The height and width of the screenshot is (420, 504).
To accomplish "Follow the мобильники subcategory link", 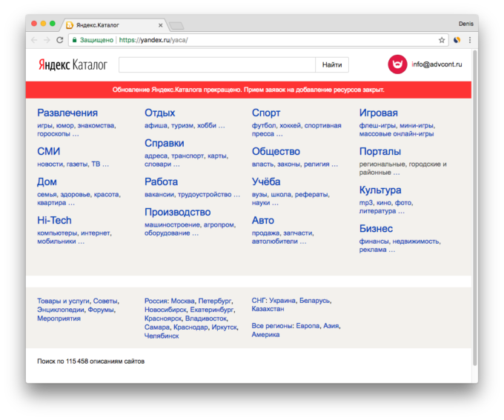I will click(56, 241).
